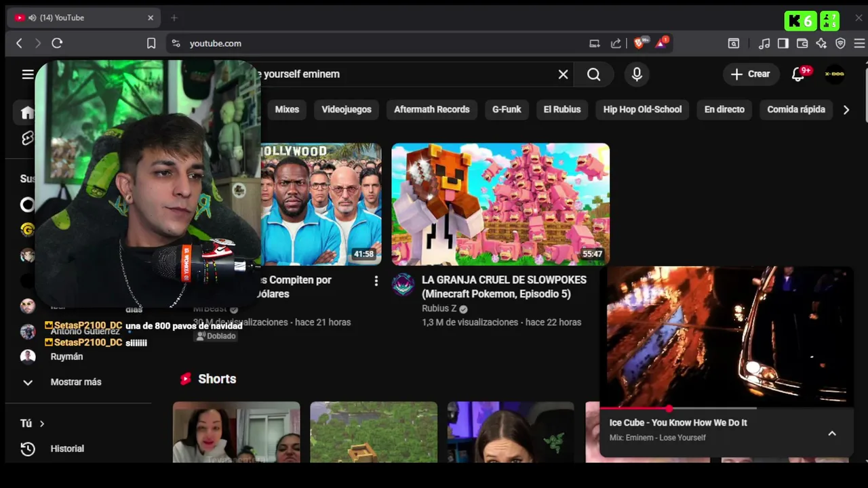The image size is (868, 488).
Task: Open Brave Shields lion icon
Action: pyautogui.click(x=639, y=43)
